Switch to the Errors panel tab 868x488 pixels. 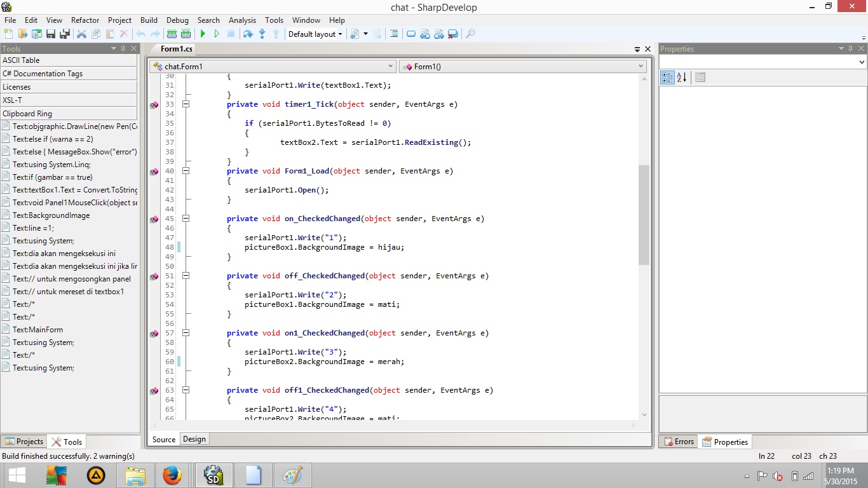click(x=679, y=442)
